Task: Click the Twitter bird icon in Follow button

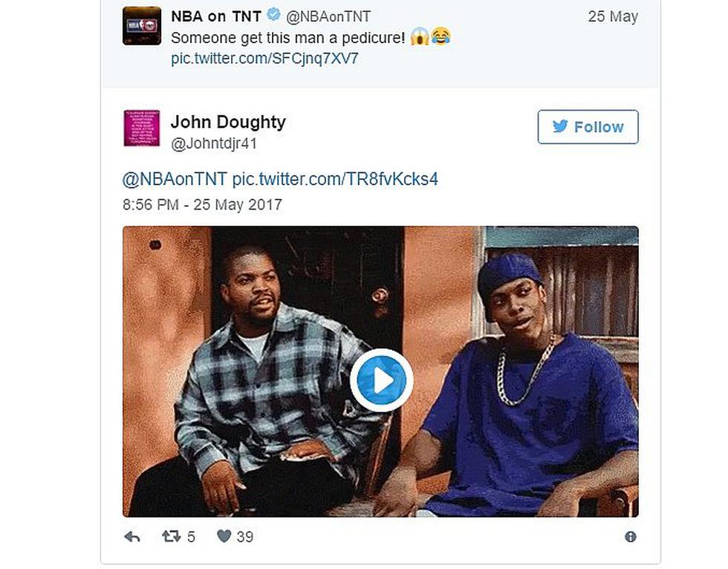Action: (560, 126)
